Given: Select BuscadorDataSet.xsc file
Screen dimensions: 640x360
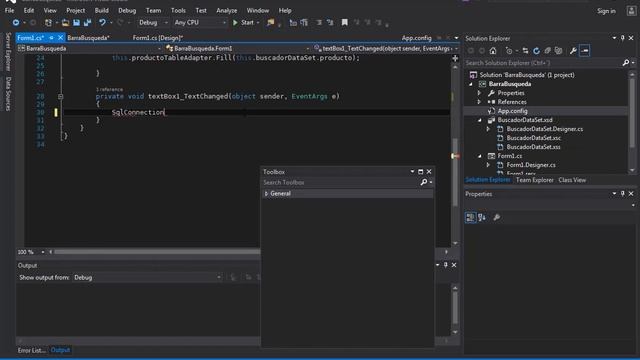Looking at the screenshot, I should click(x=533, y=138).
